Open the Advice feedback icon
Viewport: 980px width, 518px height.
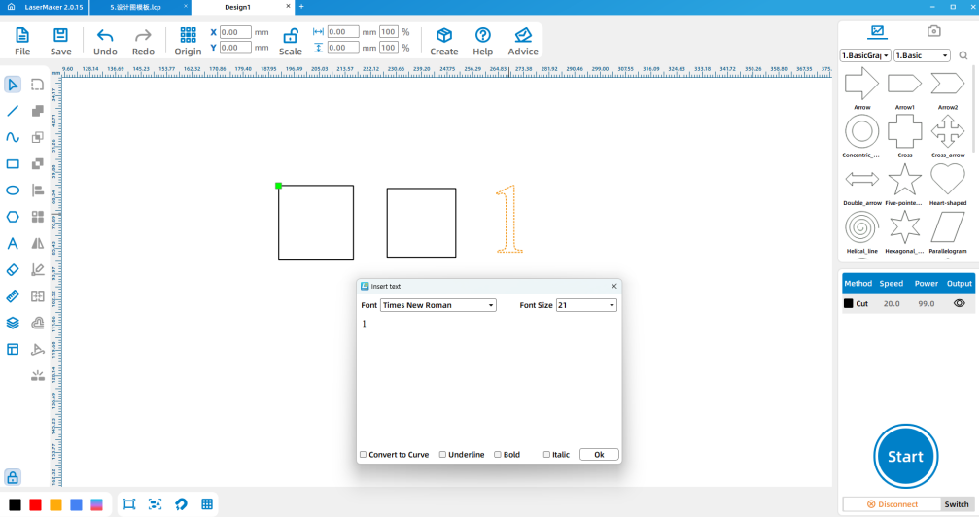(523, 41)
